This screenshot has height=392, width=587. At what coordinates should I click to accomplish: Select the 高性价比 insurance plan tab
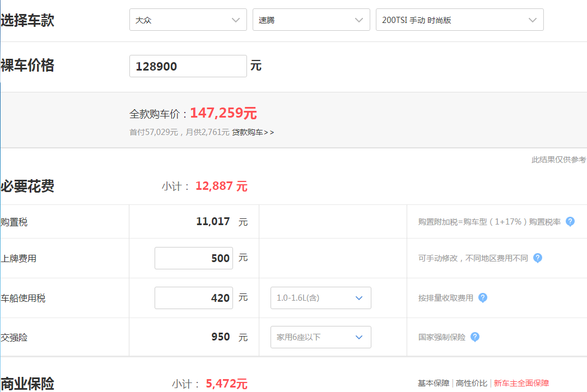click(x=471, y=383)
